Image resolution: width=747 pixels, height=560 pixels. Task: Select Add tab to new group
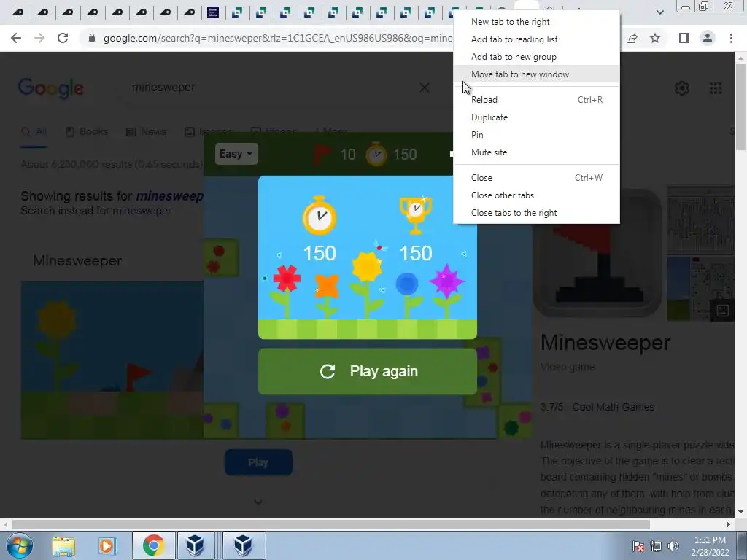pyautogui.click(x=536, y=57)
